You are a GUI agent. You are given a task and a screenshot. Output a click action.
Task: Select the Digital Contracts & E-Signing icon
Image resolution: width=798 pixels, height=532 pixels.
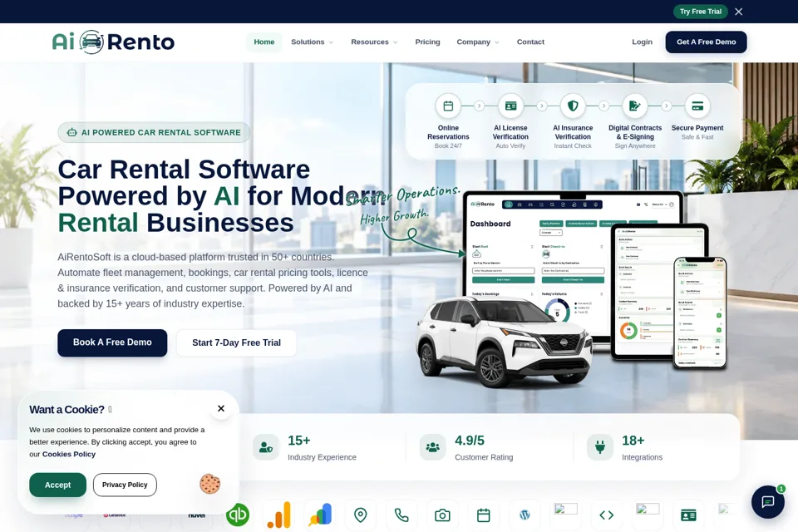[x=634, y=106]
